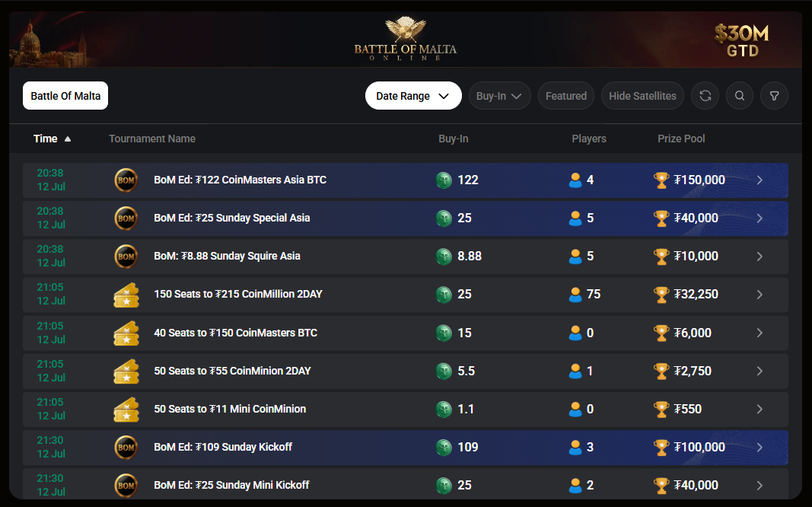This screenshot has height=507, width=812.
Task: Click the coin icon beside buy-in 1.1
Action: point(444,409)
